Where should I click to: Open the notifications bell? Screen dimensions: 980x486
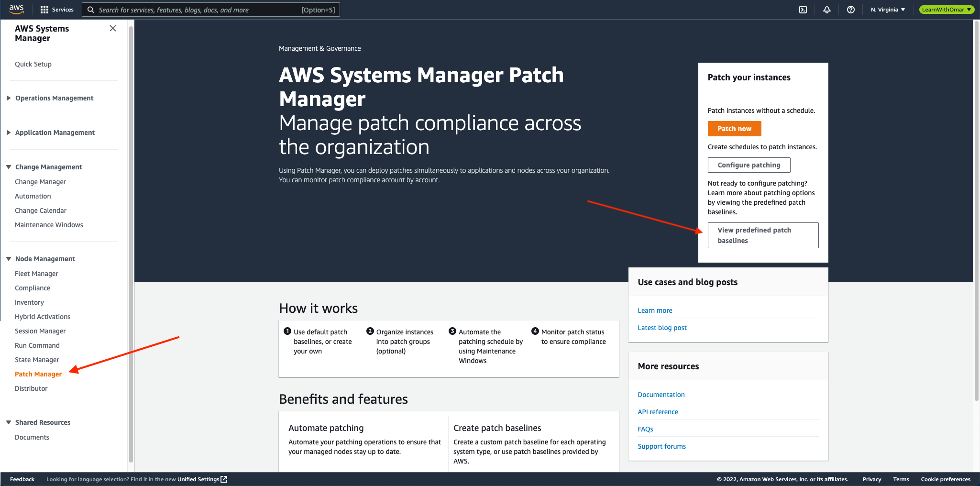pos(826,10)
